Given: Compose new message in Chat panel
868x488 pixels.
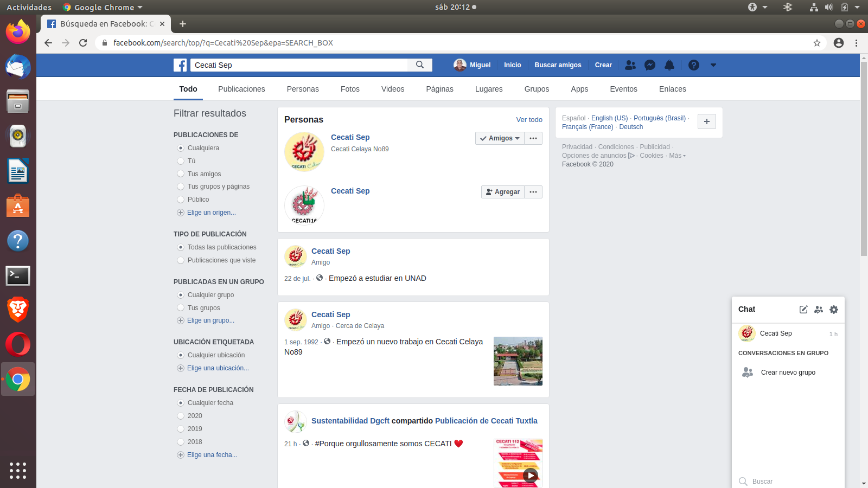Looking at the screenshot, I should tap(803, 310).
